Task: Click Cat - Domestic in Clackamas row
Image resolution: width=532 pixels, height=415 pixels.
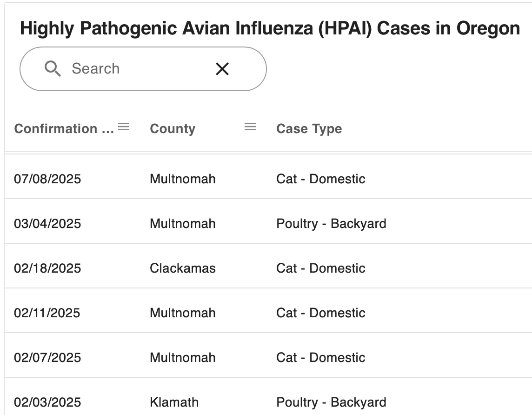Action: (320, 268)
